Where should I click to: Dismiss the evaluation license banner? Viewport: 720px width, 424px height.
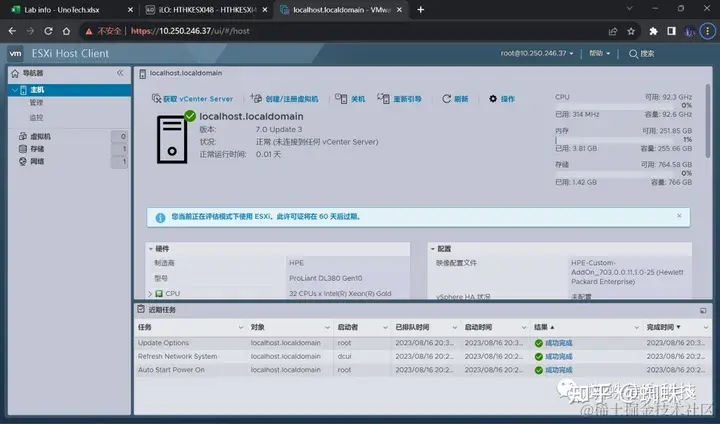point(679,216)
